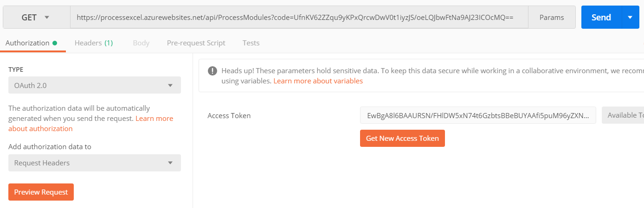
Task: Open the GET method dropdown
Action: tap(36, 17)
